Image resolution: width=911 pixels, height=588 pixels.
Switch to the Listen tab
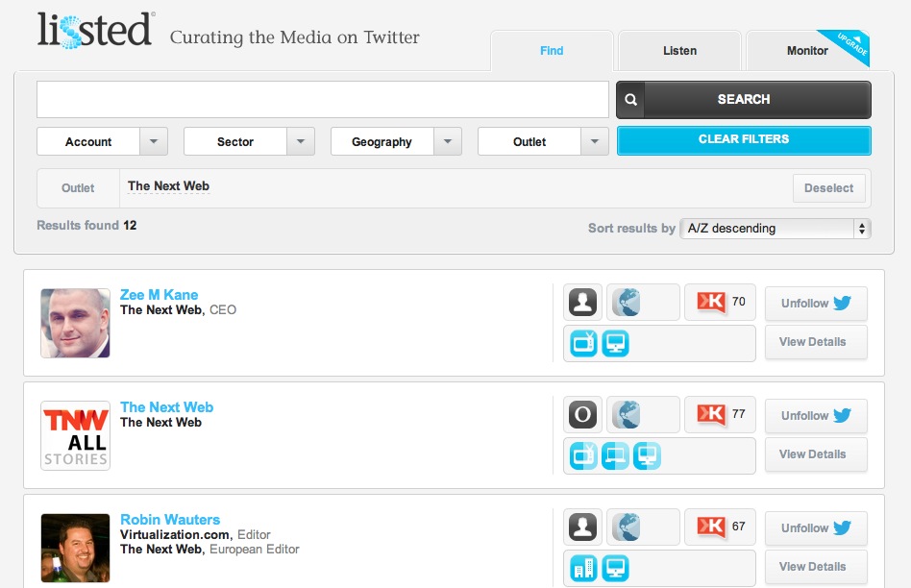click(679, 51)
